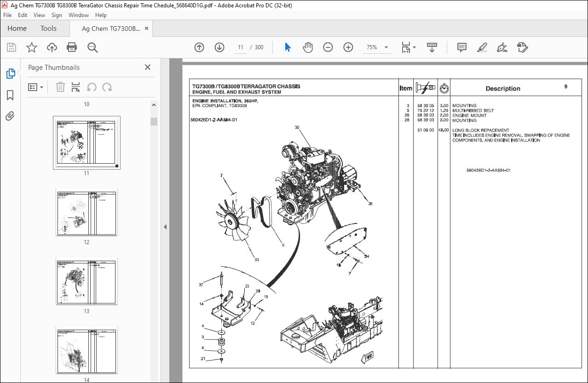Zoom out with the minus icon

pos(328,47)
